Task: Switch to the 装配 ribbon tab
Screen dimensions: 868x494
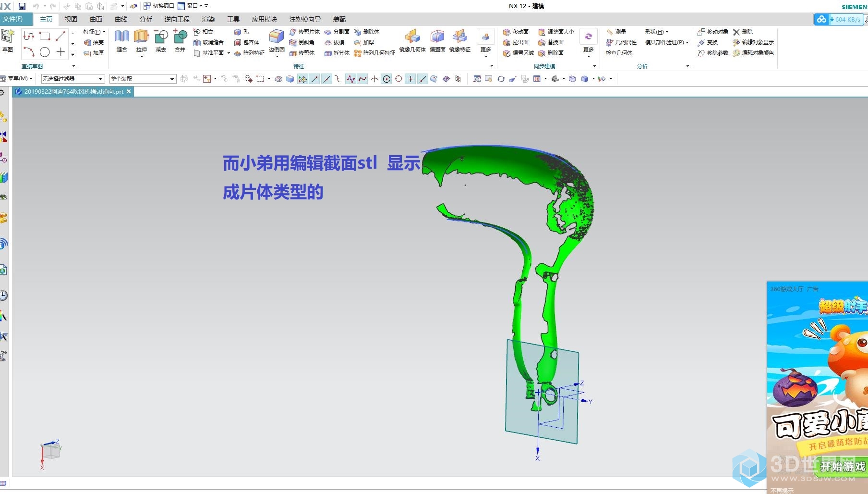Action: [x=339, y=19]
